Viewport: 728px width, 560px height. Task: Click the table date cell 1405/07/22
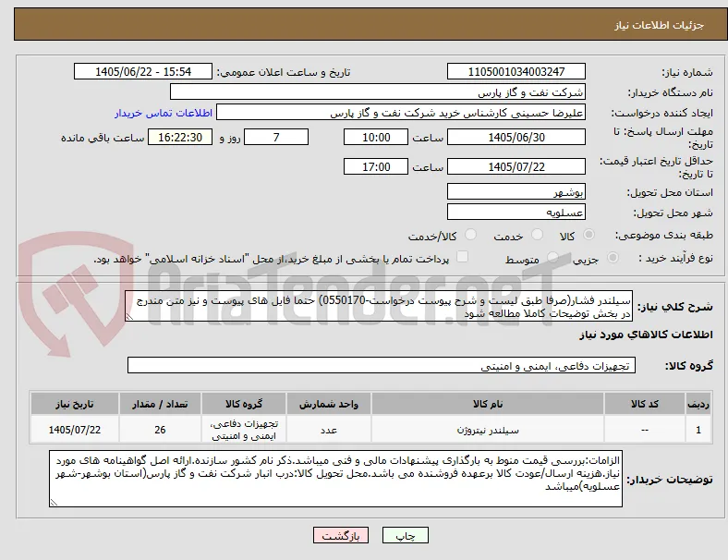75,430
